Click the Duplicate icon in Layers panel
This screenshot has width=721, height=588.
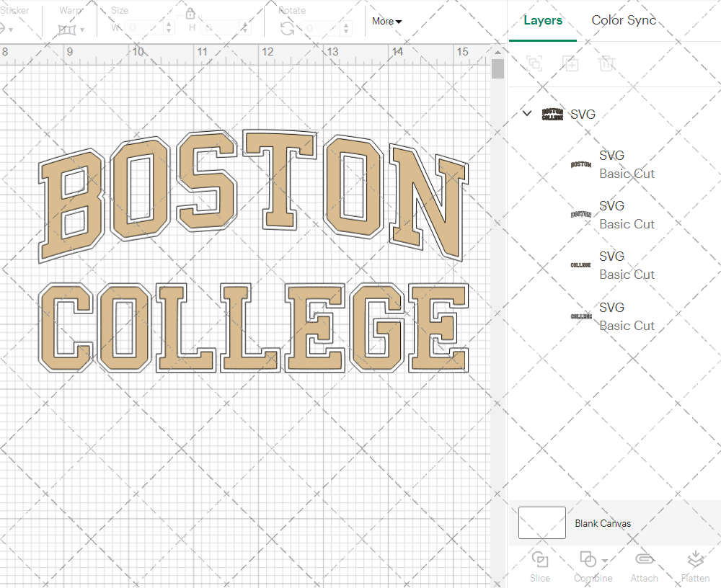pos(570,63)
